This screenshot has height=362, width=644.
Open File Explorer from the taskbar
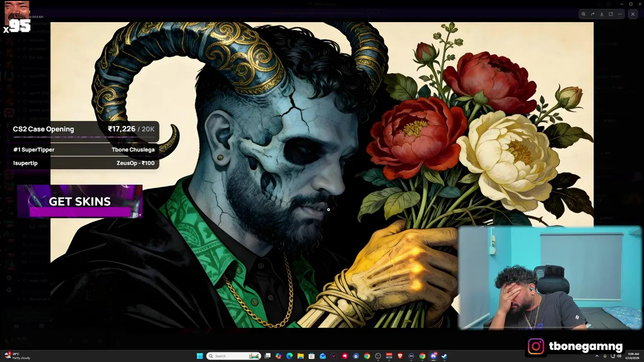tap(300, 356)
